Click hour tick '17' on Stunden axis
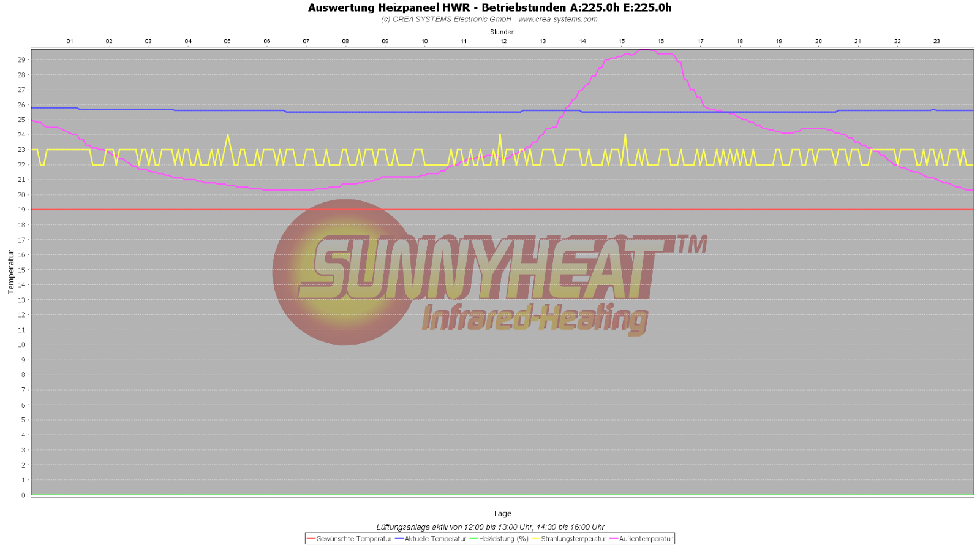980x545 pixels. pos(701,41)
